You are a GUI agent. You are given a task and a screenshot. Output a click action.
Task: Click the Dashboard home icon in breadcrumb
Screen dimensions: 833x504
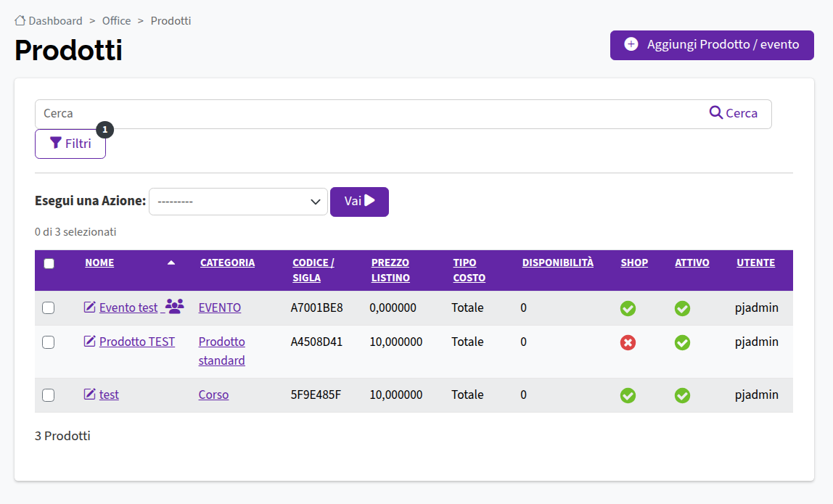pos(20,21)
